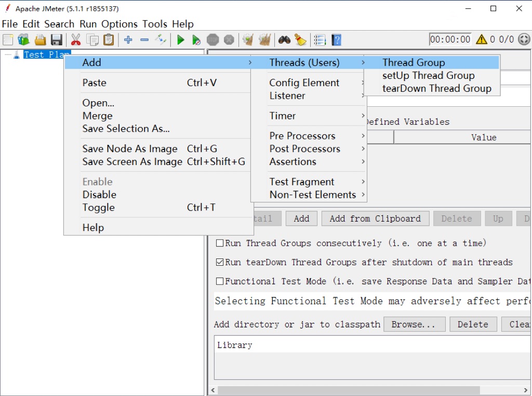Viewport: 532px width, 396px height.
Task: Open the Options menu
Action: pyautogui.click(x=119, y=24)
